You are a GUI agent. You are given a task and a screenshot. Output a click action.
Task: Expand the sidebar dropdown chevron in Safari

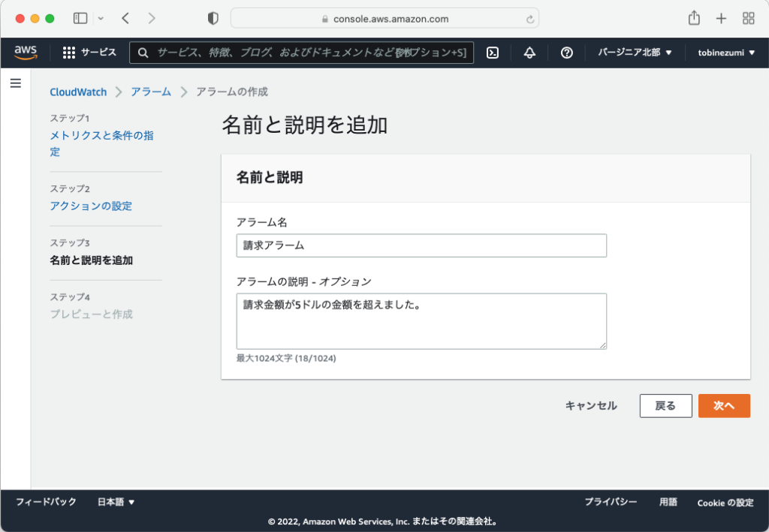pos(101,19)
